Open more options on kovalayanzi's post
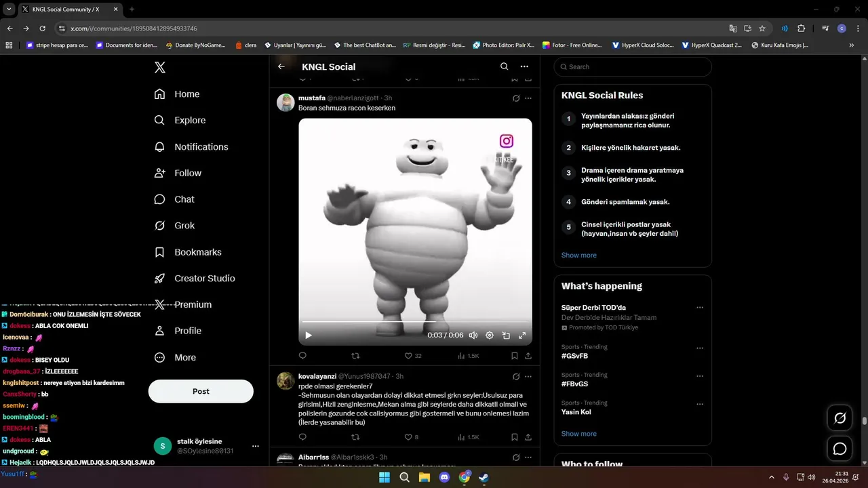This screenshot has height=488, width=868. [528, 376]
